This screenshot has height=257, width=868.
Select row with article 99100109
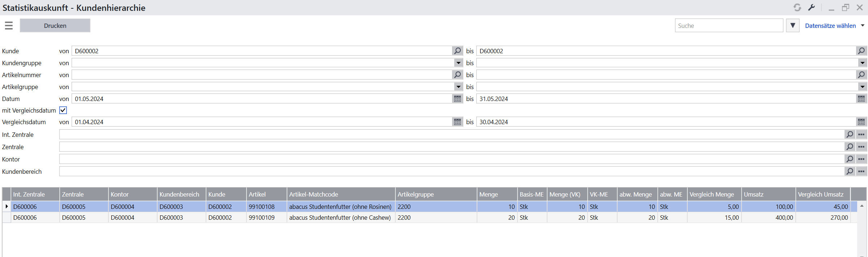coord(261,218)
